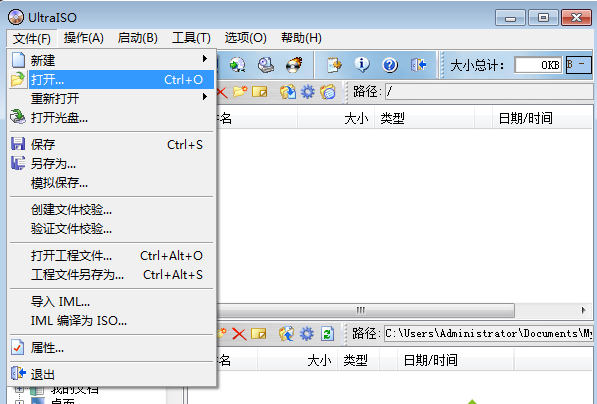Select 导入 IML... menu entry
This screenshot has height=404, width=597.
pyautogui.click(x=112, y=302)
